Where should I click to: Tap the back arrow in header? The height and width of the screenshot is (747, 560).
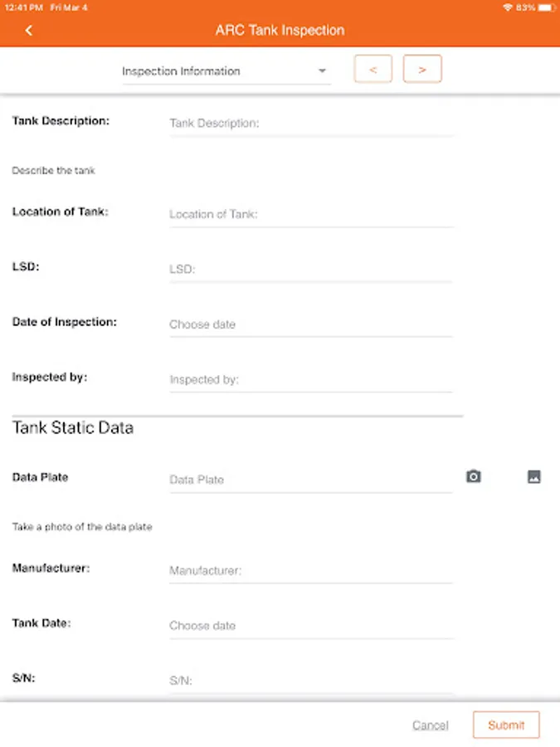point(29,31)
